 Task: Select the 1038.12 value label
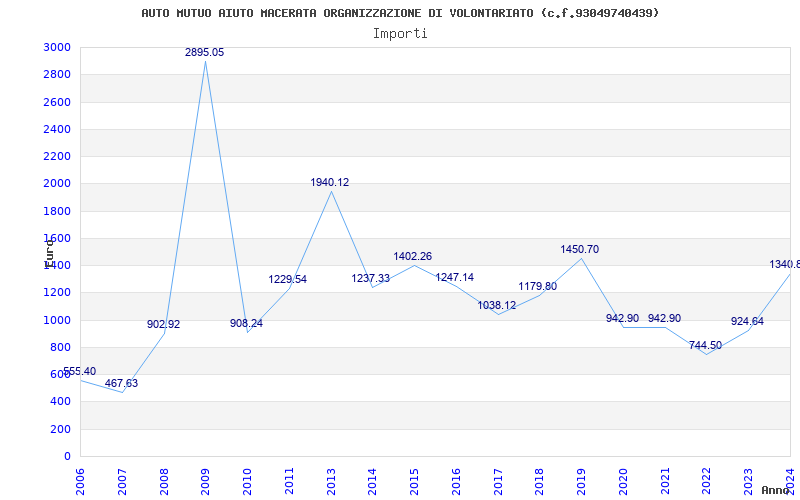tap(496, 305)
